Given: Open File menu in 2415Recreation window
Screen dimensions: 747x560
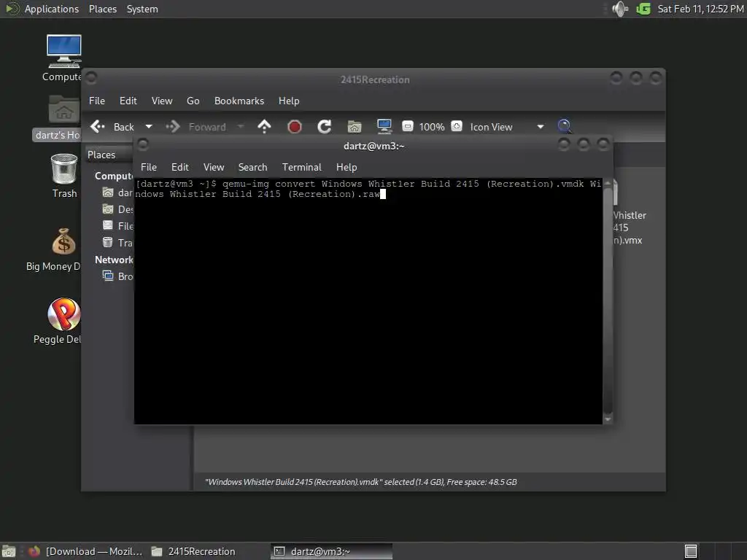Looking at the screenshot, I should 97,101.
